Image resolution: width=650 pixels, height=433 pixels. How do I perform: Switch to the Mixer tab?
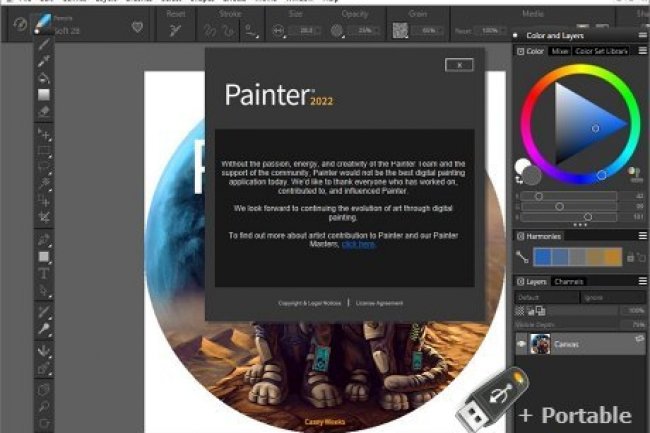click(558, 50)
